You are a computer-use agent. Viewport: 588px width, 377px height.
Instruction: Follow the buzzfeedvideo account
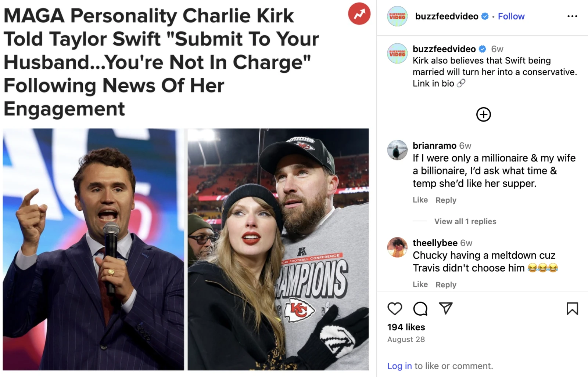pos(511,16)
